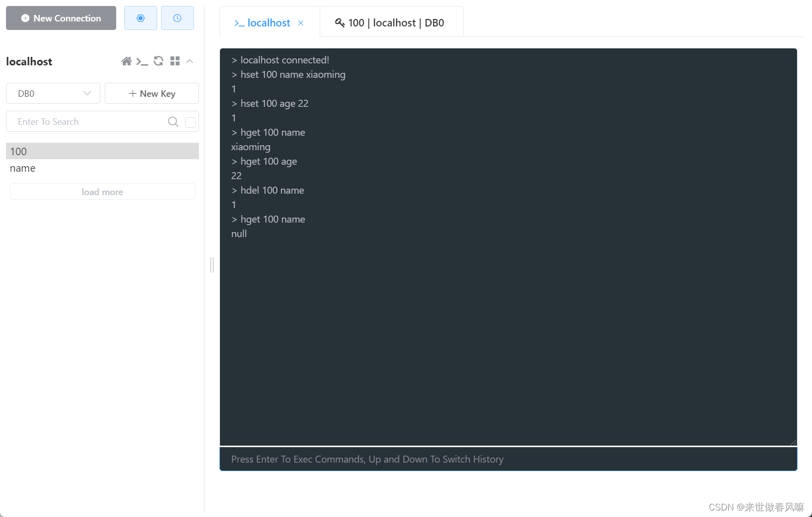The width and height of the screenshot is (812, 517).
Task: Click the home icon for localhost
Action: 126,61
